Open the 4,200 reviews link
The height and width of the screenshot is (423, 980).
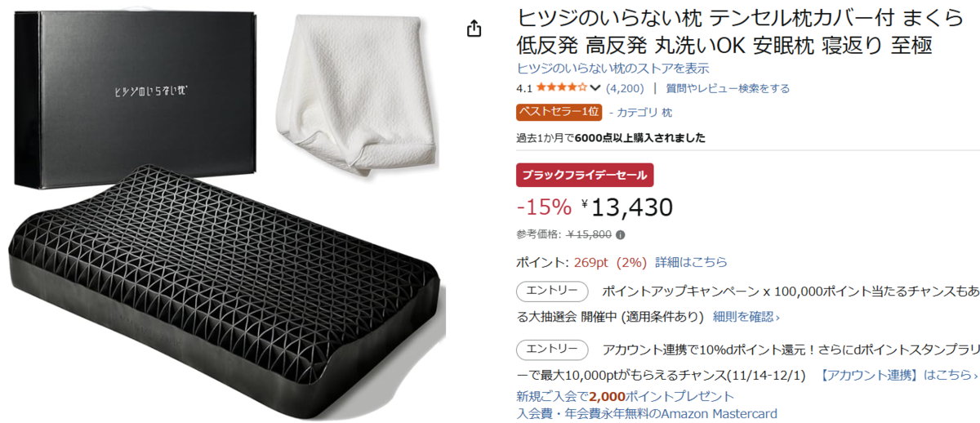tap(625, 88)
